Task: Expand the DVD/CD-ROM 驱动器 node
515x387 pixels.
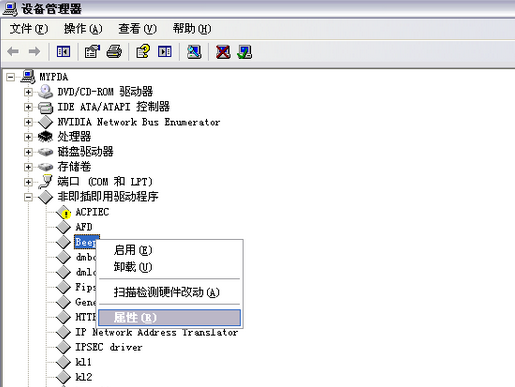Action: point(28,92)
